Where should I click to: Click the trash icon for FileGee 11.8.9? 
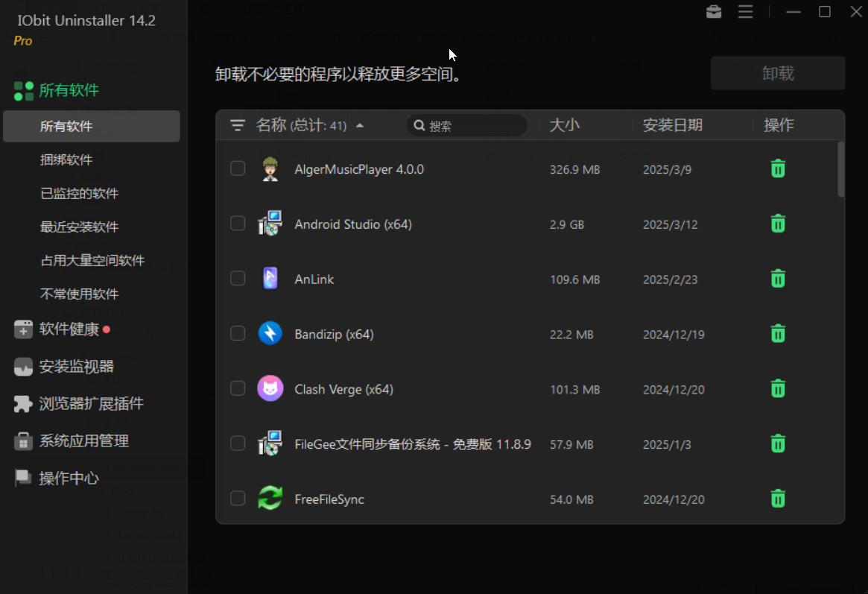click(x=778, y=443)
